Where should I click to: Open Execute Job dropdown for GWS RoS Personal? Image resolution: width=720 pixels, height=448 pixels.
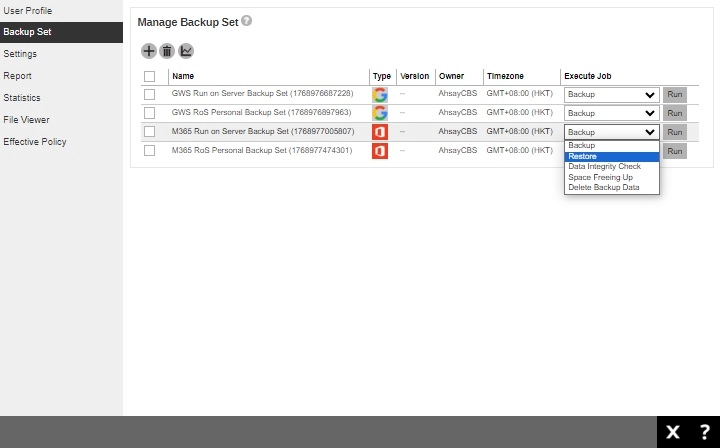pyautogui.click(x=611, y=113)
